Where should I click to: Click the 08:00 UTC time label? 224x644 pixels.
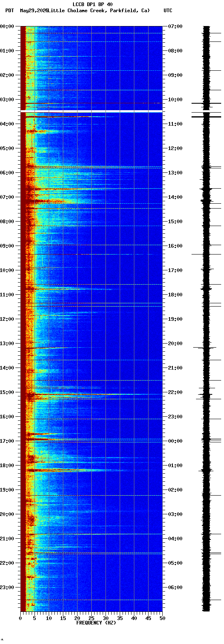point(175,51)
